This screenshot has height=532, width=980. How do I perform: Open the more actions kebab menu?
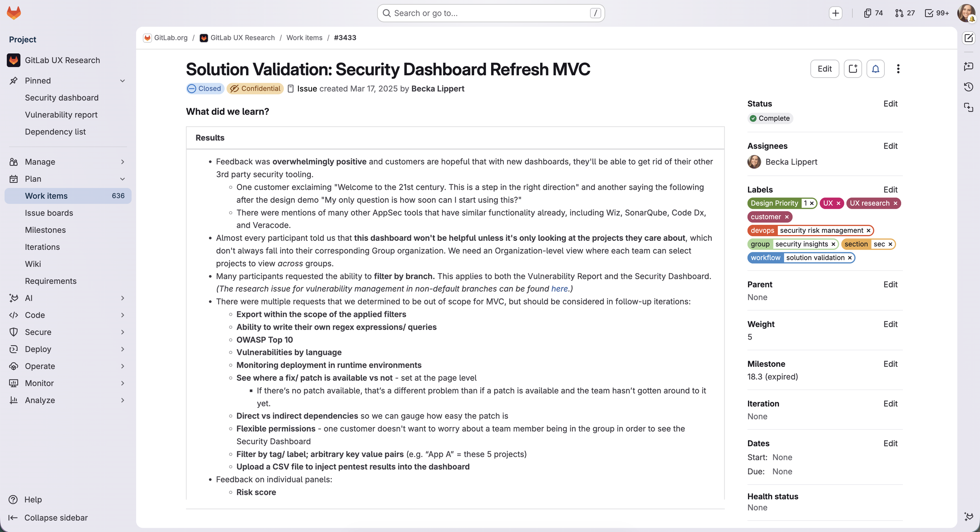[898, 69]
